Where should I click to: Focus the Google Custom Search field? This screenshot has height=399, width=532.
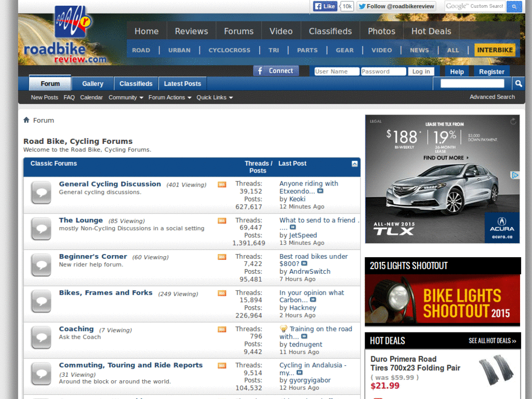click(x=475, y=6)
